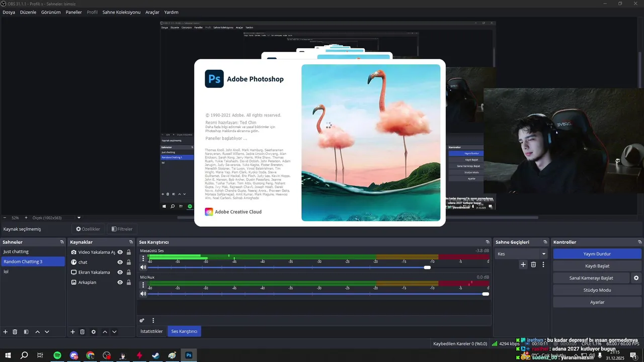Enable Stüdyo Modu
The image size is (644, 362).
597,290
